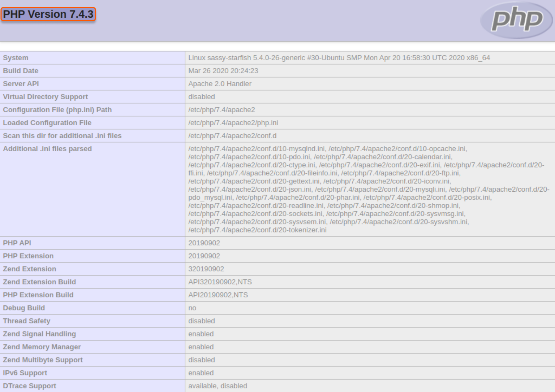
Task: Click the parsed ini files list cell
Action: pyautogui.click(x=370, y=190)
